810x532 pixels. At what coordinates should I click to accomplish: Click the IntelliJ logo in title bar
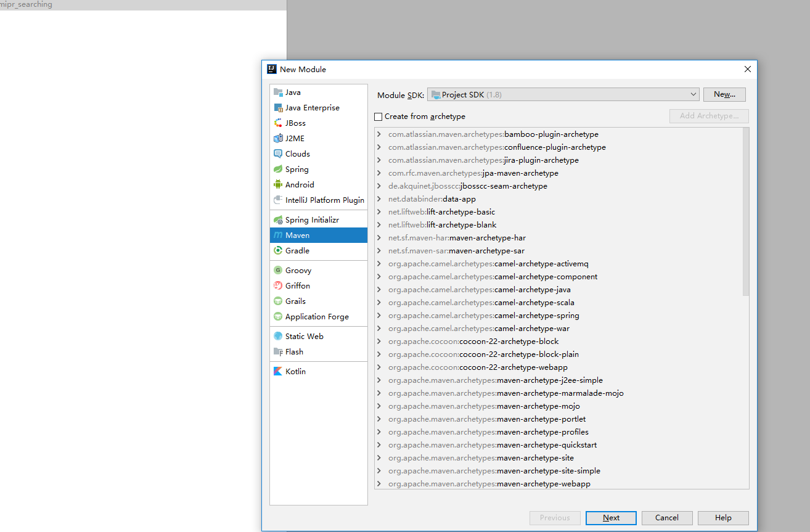271,69
